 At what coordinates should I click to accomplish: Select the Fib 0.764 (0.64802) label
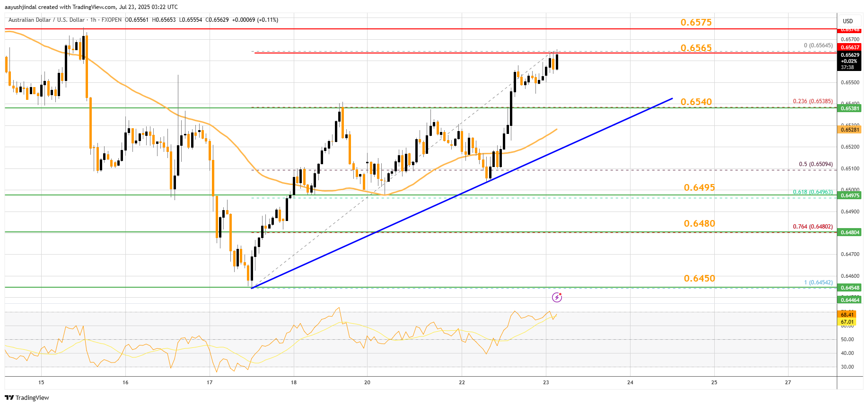click(x=813, y=227)
